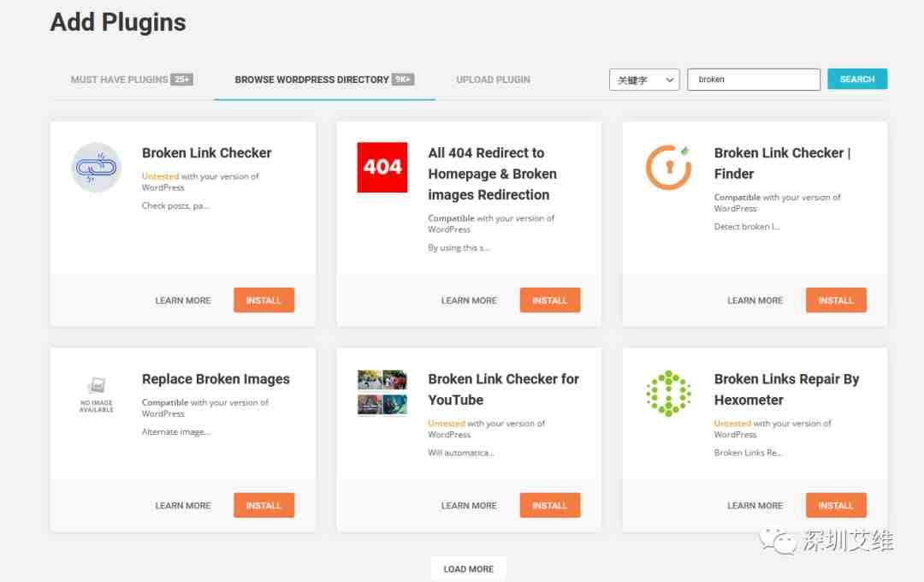Viewport: 924px width, 582px height.
Task: Learn more about Broken Link Checker
Action: tap(183, 300)
